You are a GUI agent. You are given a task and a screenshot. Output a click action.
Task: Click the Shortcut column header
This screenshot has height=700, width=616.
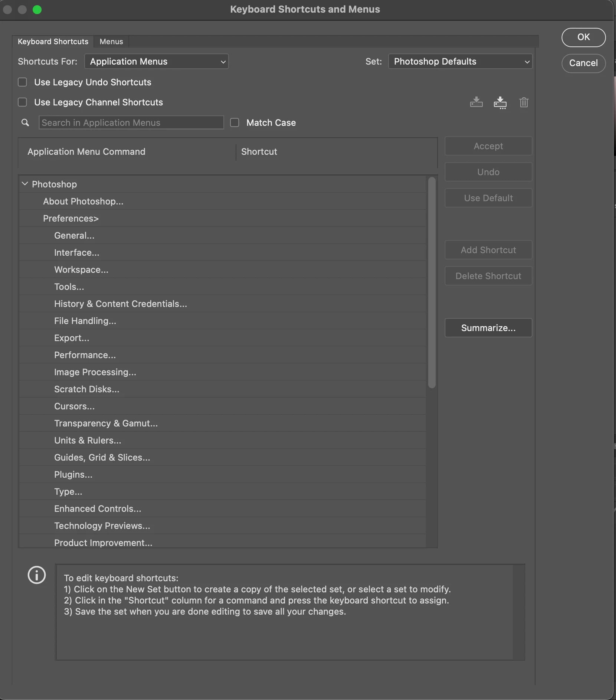tap(259, 151)
